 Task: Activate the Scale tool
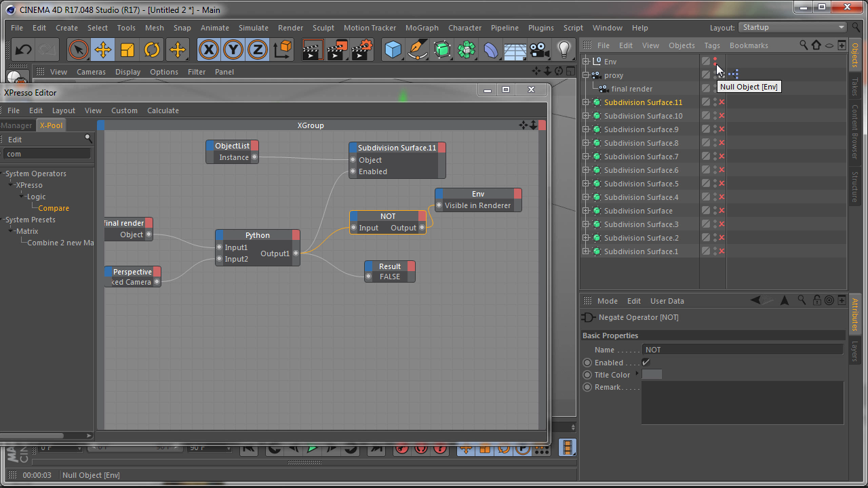(127, 49)
